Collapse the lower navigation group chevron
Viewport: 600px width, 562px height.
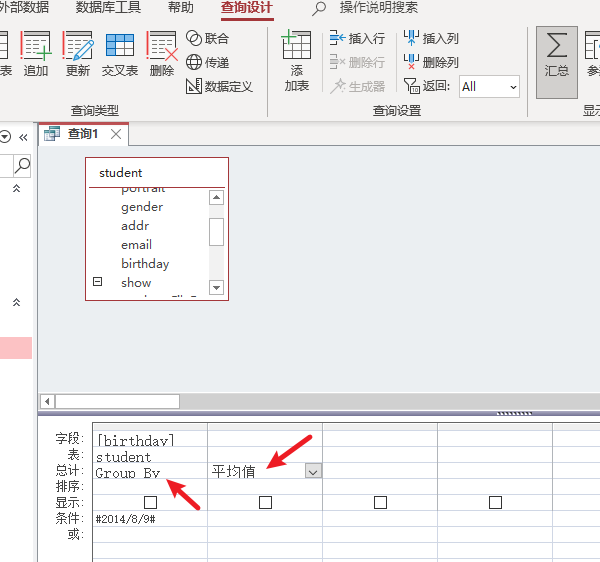pyautogui.click(x=16, y=303)
